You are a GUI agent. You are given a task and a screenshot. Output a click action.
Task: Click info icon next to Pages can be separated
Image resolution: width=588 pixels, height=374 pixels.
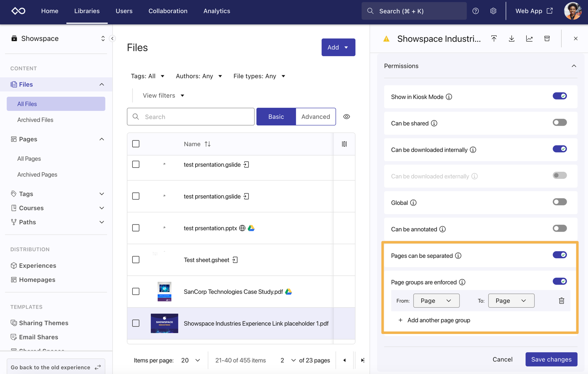458,256
